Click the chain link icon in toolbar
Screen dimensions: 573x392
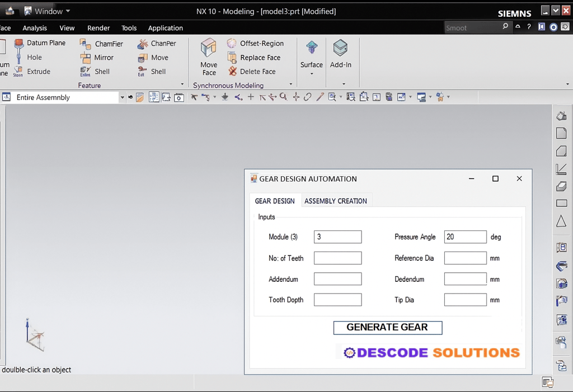click(308, 97)
